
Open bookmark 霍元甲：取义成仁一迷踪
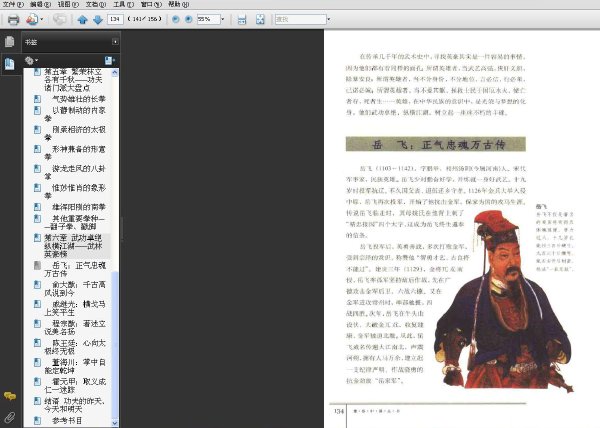point(75,386)
